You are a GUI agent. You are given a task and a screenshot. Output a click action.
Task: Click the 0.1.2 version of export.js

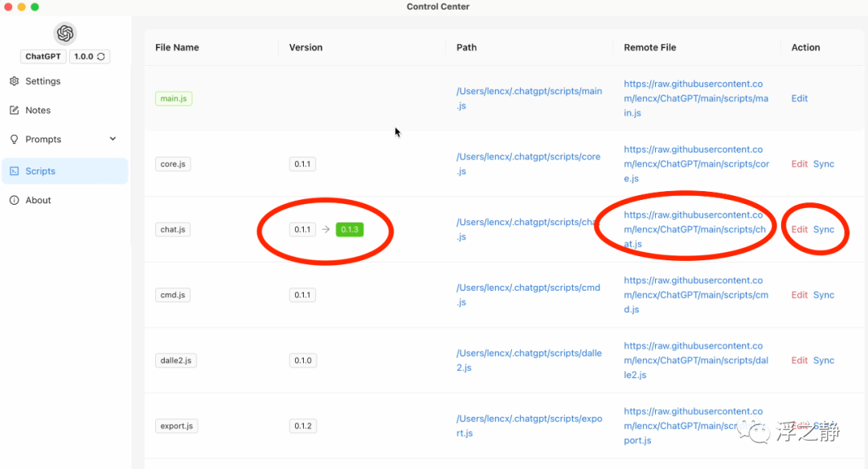[303, 426]
